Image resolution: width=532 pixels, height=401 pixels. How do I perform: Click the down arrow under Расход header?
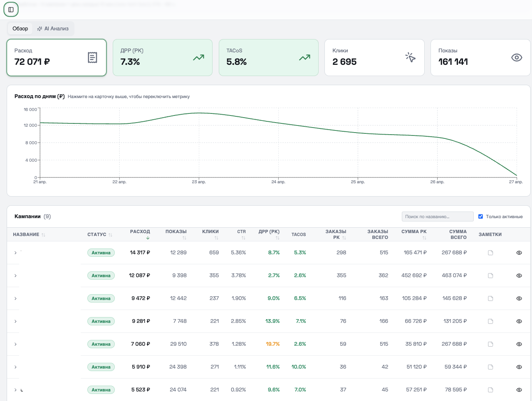coord(148,238)
